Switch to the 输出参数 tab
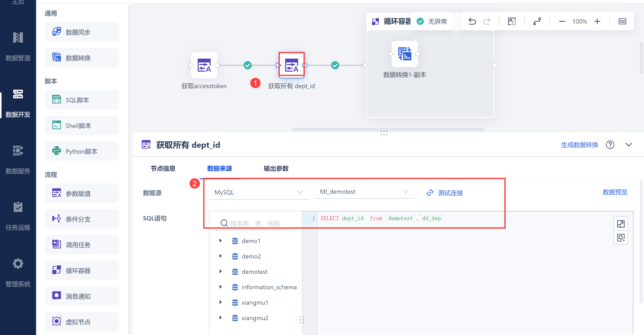The height and width of the screenshot is (335, 644). coord(276,169)
